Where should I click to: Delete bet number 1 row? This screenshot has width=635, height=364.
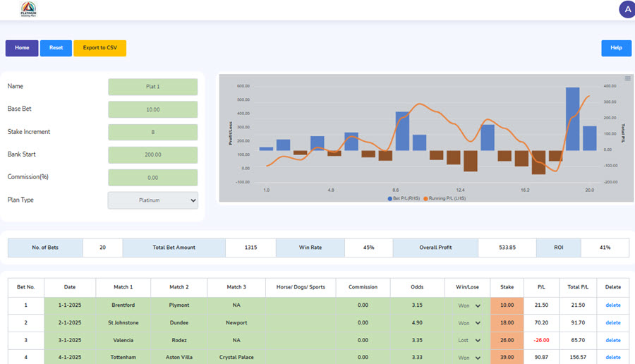coord(612,305)
